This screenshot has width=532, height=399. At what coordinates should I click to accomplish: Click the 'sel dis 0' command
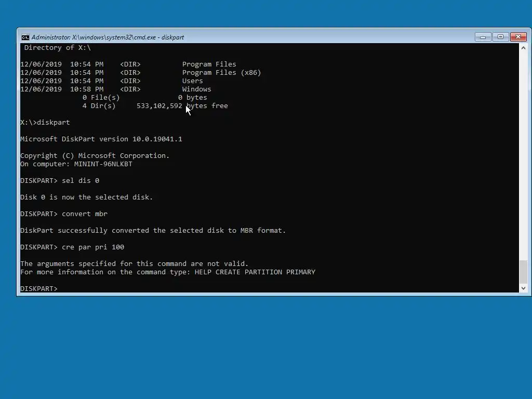(81, 180)
